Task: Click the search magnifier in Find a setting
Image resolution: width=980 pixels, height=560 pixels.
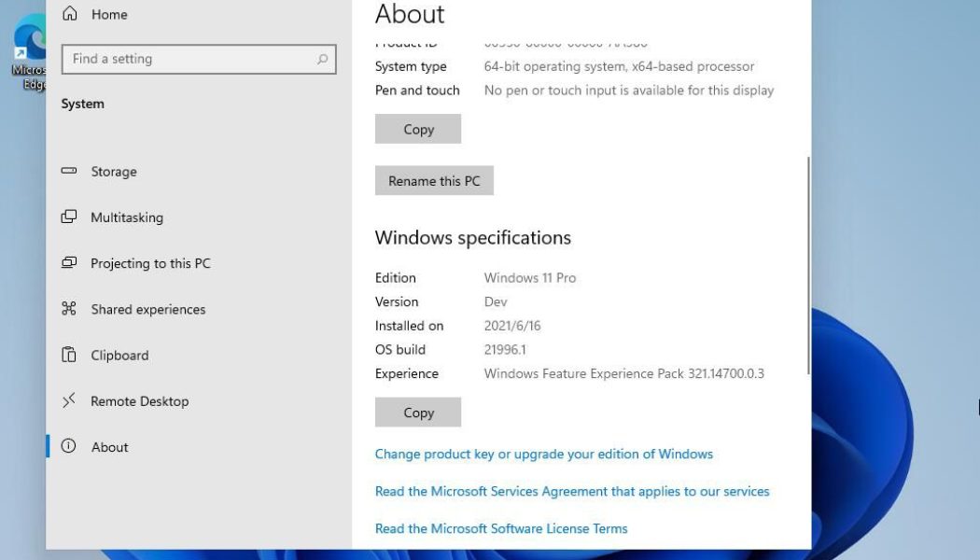Action: pyautogui.click(x=325, y=58)
